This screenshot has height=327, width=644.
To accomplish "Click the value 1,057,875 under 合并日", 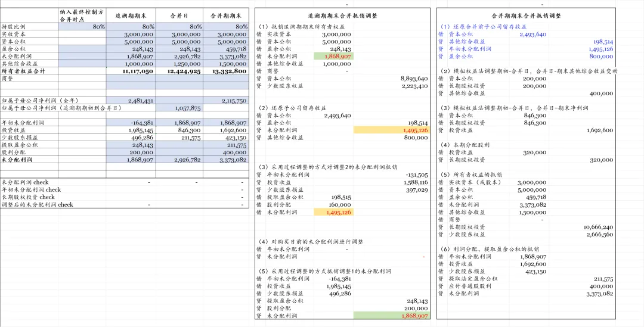I will 188,108.
